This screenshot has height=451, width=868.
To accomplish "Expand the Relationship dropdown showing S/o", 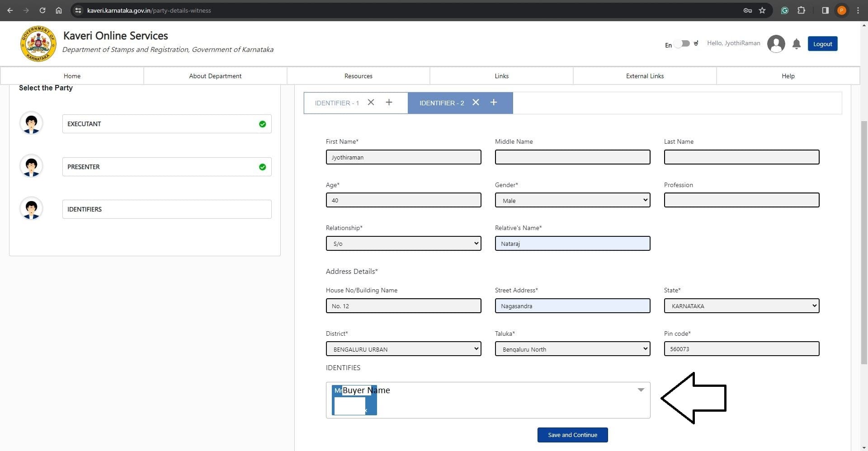I will tap(403, 244).
